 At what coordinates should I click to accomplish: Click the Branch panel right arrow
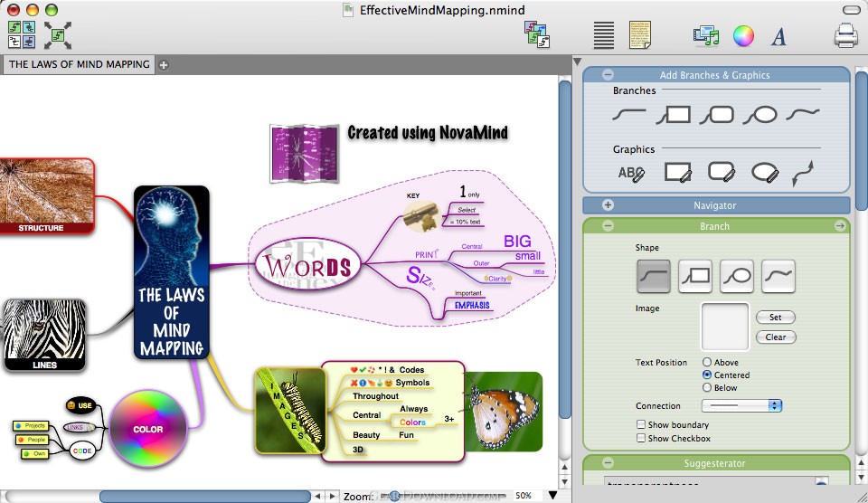click(840, 226)
